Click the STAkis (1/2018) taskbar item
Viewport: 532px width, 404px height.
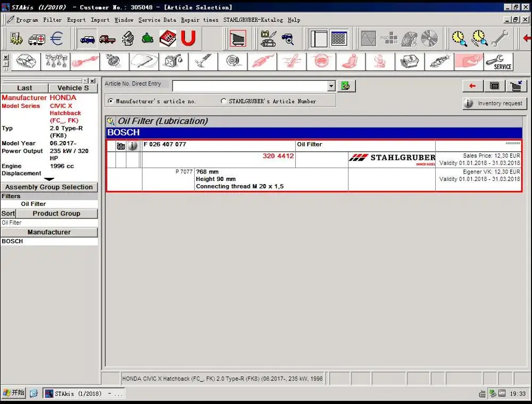coord(84,393)
